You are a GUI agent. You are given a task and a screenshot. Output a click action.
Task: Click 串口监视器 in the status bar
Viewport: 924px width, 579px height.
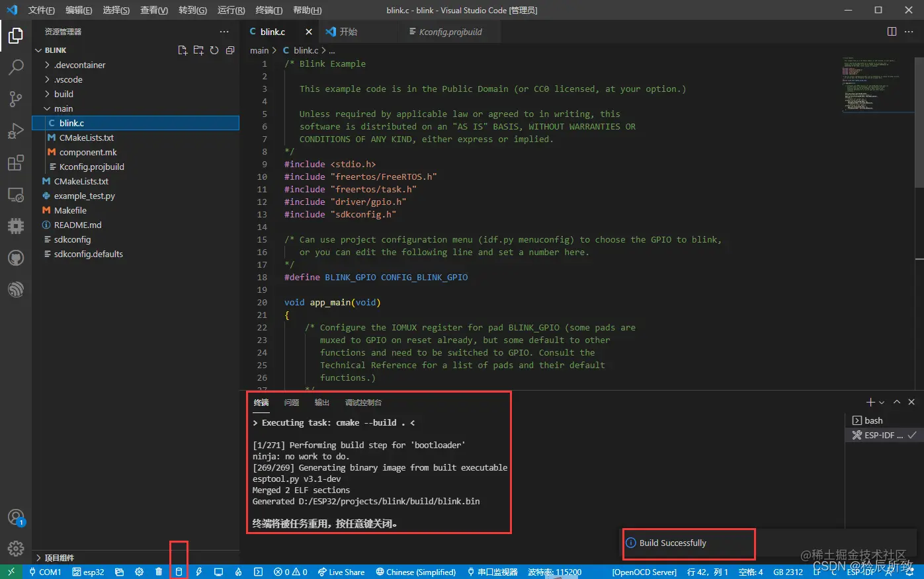click(x=493, y=572)
